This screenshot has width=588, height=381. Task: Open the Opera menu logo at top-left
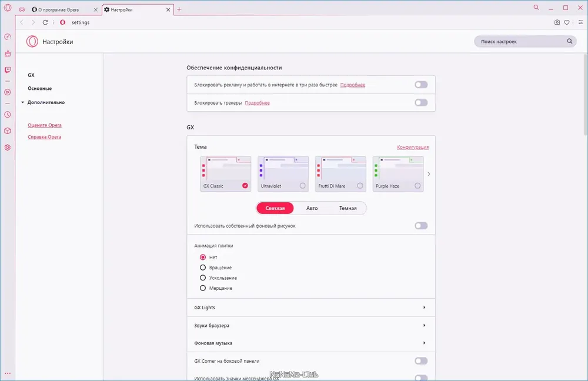(8, 8)
